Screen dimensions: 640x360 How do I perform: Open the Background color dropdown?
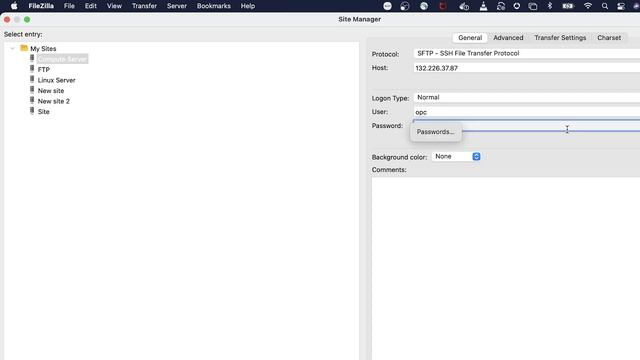456,157
